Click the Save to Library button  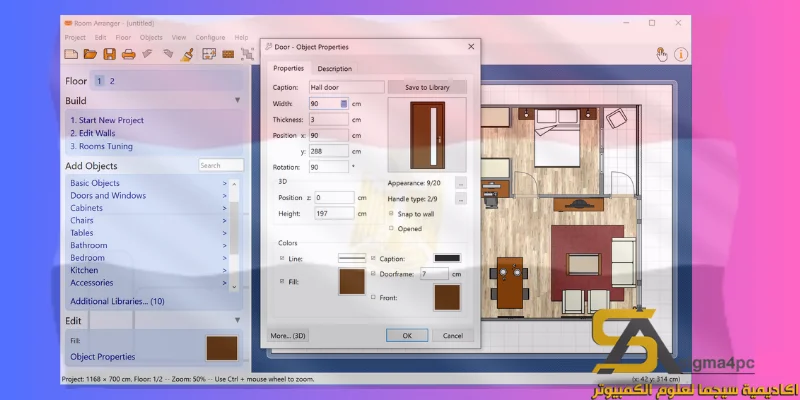(427, 87)
